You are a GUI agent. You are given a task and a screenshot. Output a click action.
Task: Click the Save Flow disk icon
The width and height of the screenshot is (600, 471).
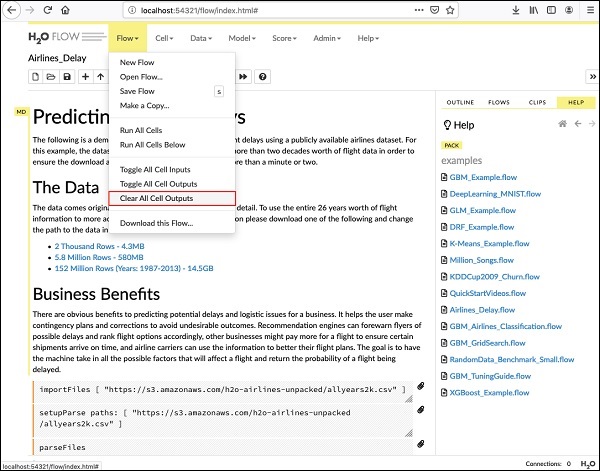click(67, 76)
